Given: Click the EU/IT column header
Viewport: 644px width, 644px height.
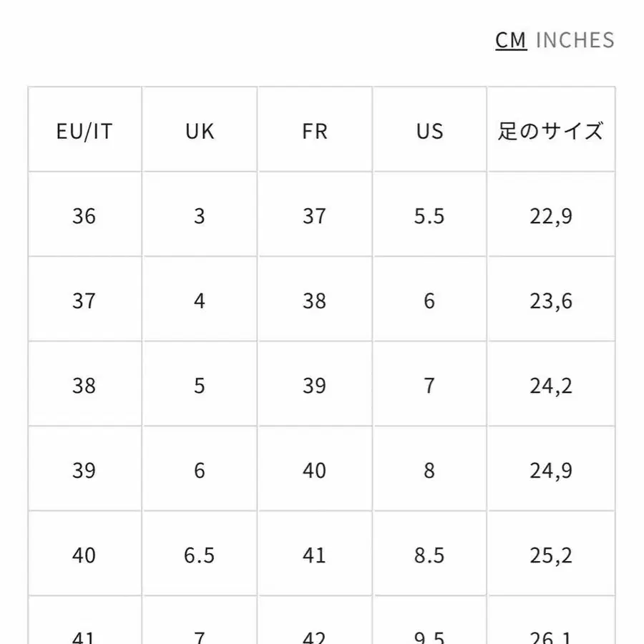Looking at the screenshot, I should 84,132.
